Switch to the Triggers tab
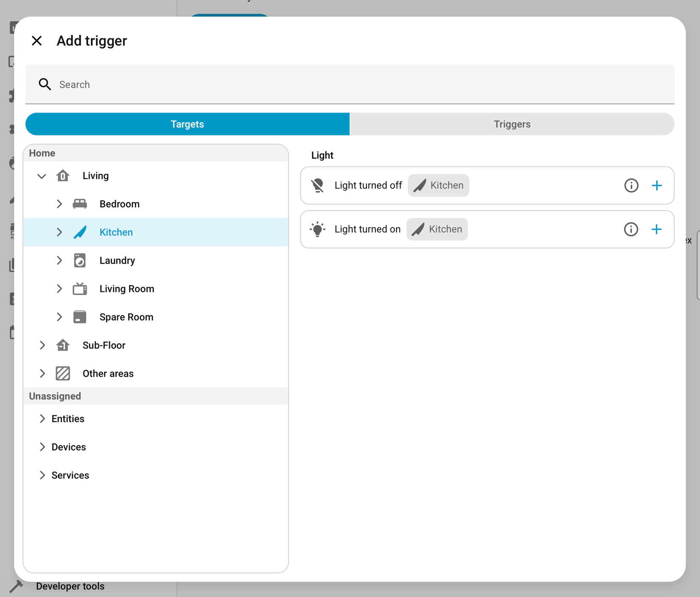 512,124
